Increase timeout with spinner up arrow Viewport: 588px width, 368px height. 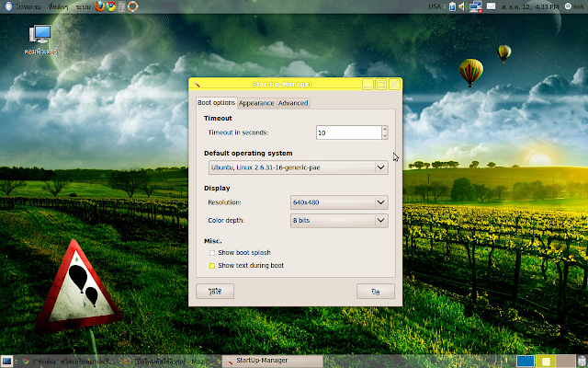pyautogui.click(x=385, y=130)
